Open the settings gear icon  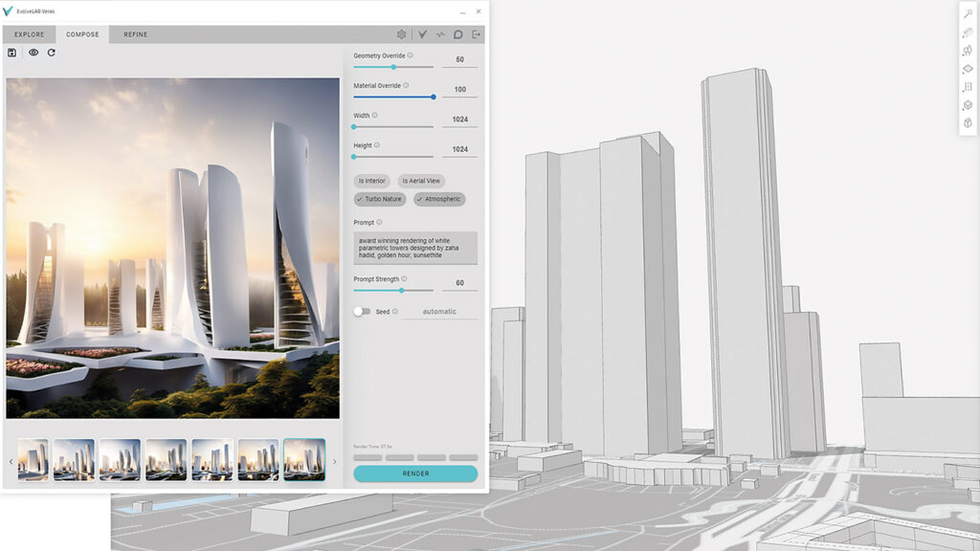(401, 34)
